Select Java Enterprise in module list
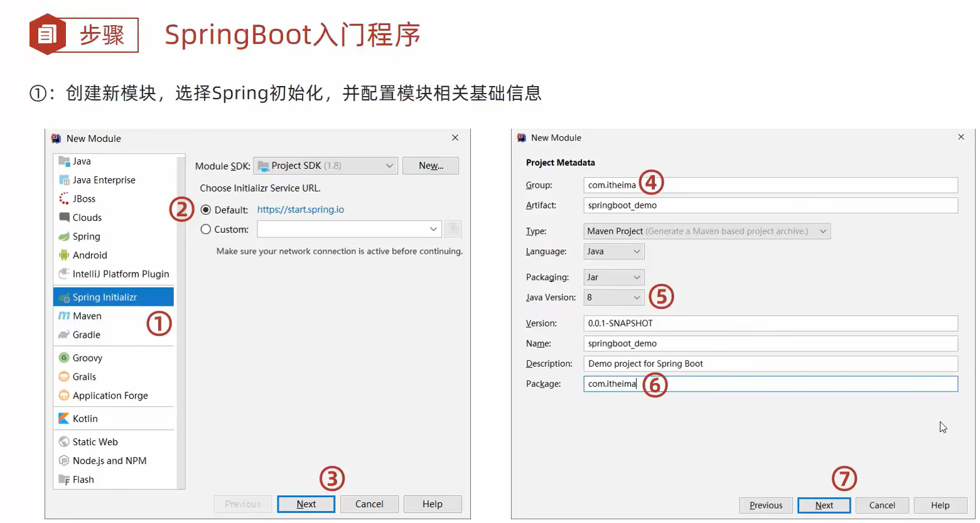980x523 pixels. tap(104, 180)
